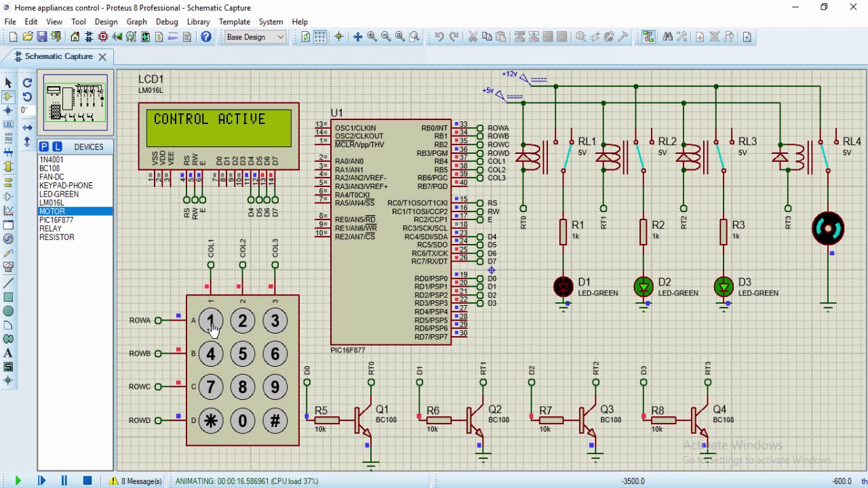Select PIC16F877 in the devices list

(75, 220)
